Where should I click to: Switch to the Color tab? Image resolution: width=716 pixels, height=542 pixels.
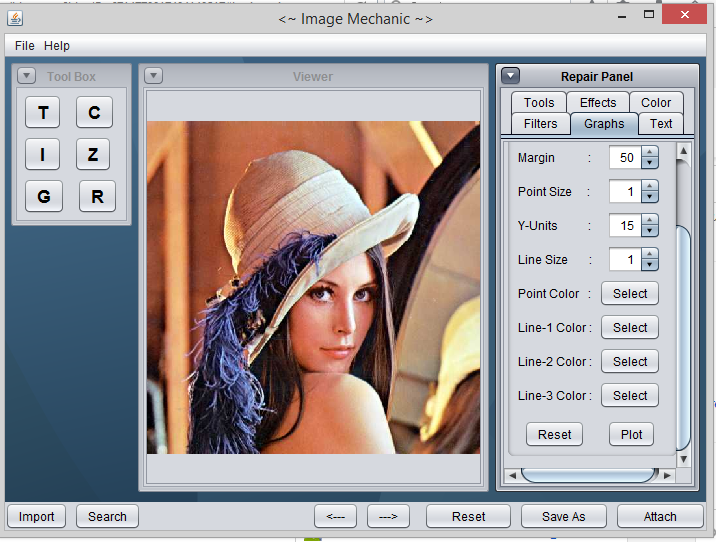656,102
